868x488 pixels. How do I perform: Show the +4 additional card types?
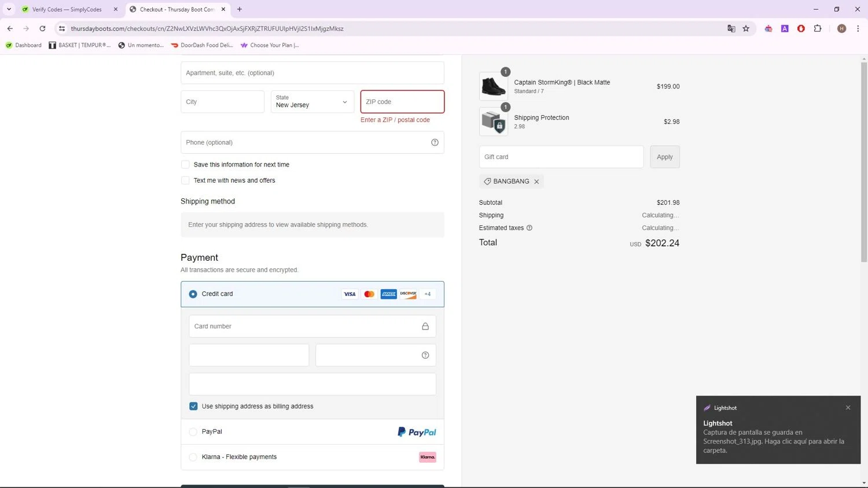pyautogui.click(x=428, y=294)
